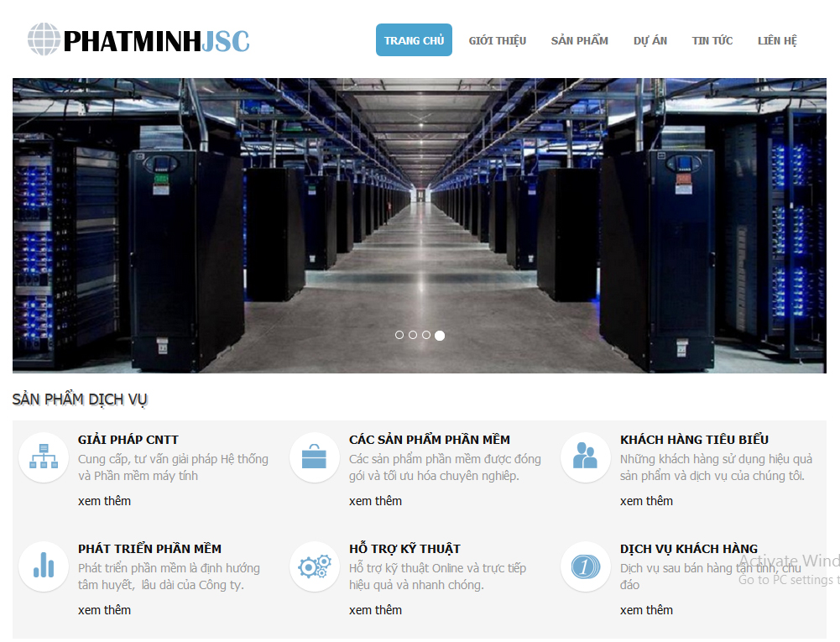840x642 pixels.
Task: Open the Trang chủ menu tab
Action: coord(414,40)
